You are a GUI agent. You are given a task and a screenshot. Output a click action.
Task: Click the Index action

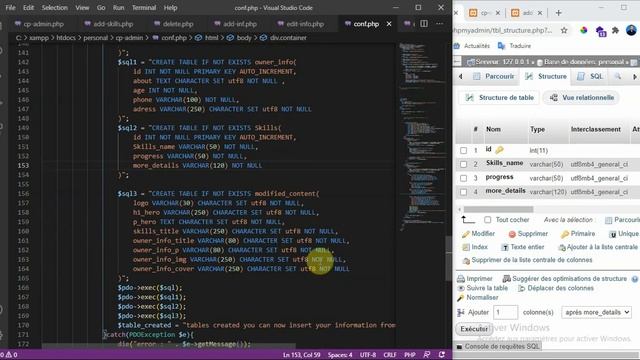tap(475, 247)
